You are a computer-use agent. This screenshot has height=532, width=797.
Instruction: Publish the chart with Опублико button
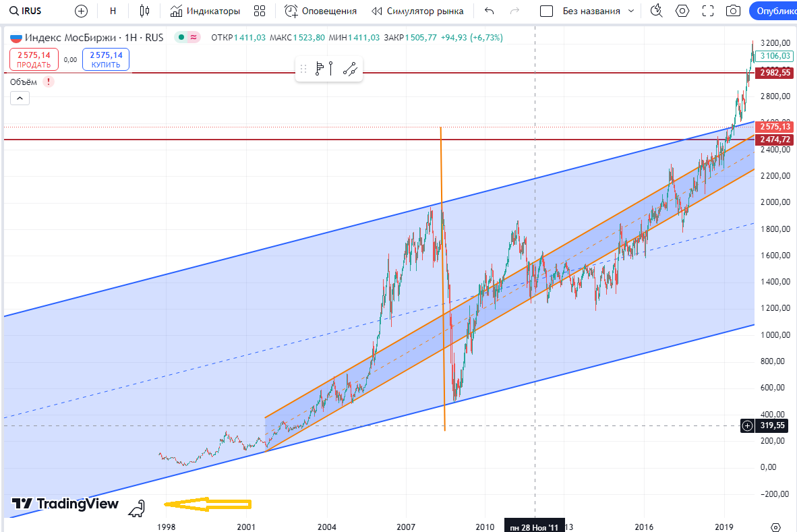773,11
